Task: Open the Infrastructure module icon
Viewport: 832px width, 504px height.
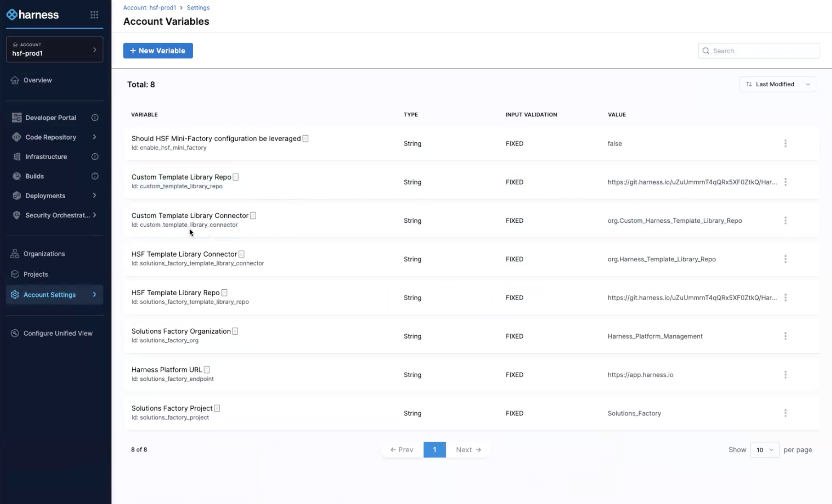Action: click(x=17, y=157)
